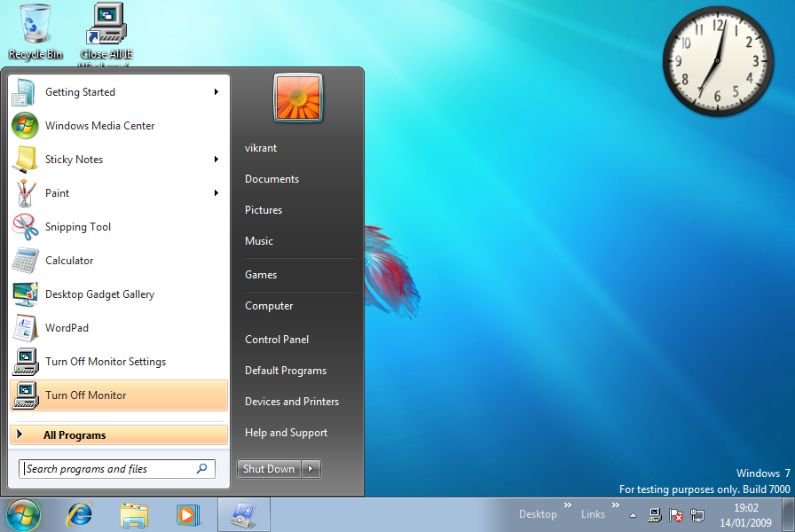Open vikrant user folder
This screenshot has width=795, height=532.
261,148
